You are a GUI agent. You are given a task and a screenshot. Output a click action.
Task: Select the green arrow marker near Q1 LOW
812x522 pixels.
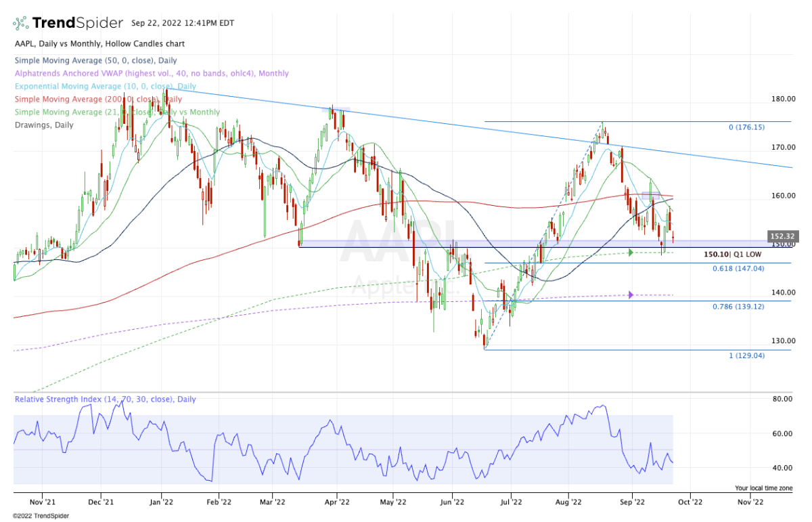630,253
